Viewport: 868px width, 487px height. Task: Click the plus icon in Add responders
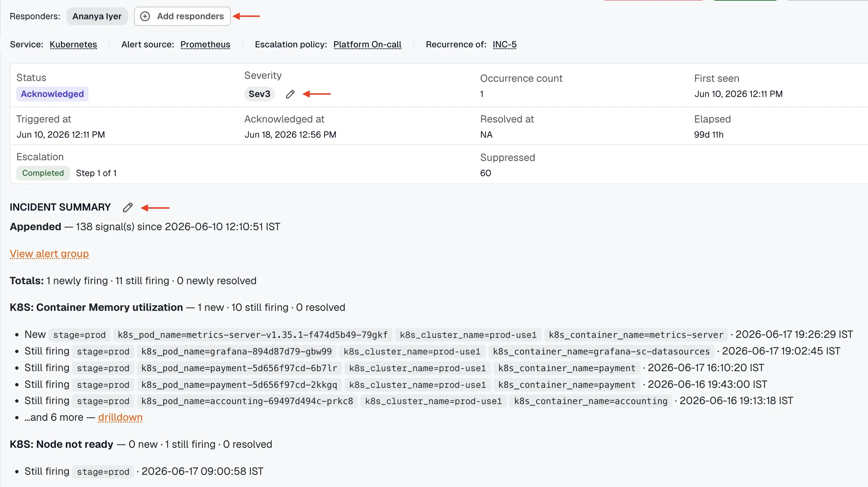click(145, 16)
